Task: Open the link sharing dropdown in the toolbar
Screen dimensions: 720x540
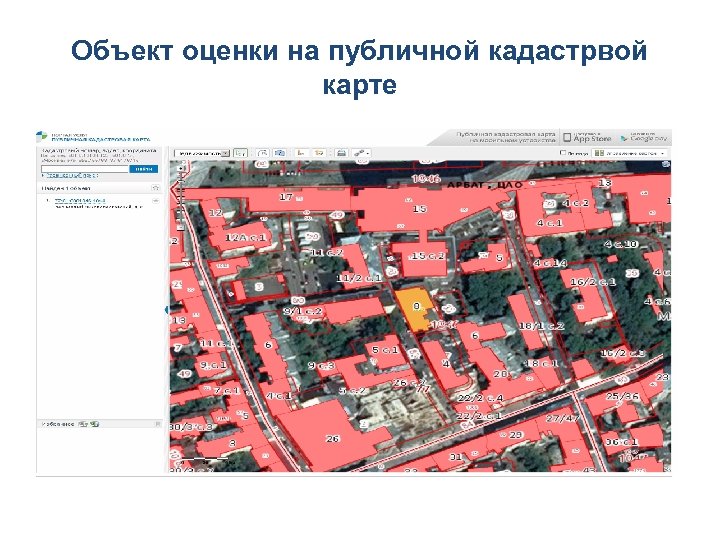Action: click(x=361, y=153)
